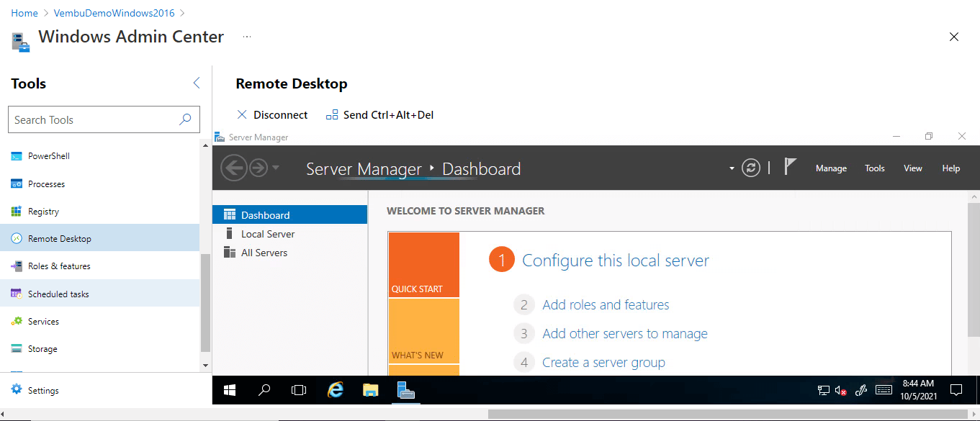
Task: Click the pen tray icon beside volume
Action: coord(860,391)
